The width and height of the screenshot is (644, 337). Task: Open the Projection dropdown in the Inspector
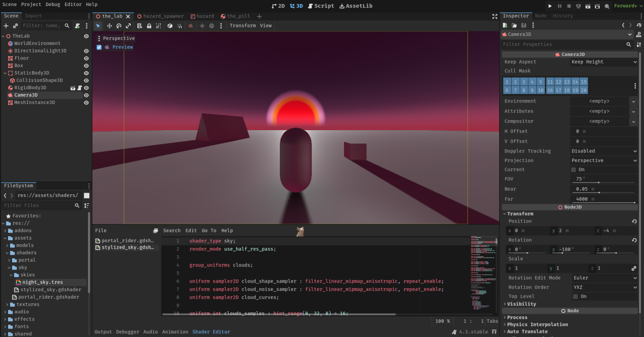[x=604, y=160]
